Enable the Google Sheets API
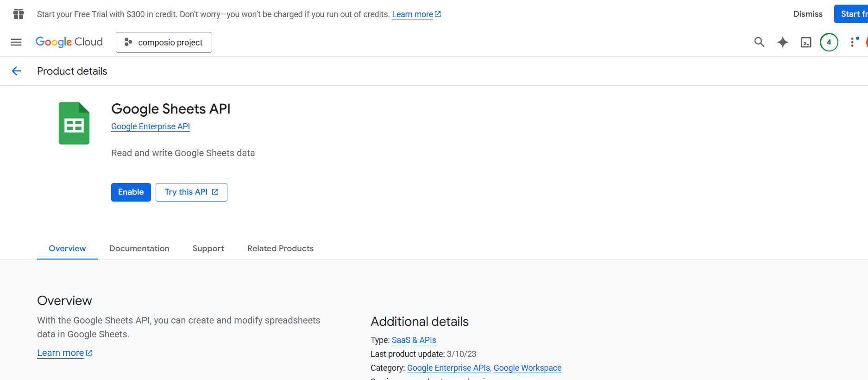 tap(131, 192)
